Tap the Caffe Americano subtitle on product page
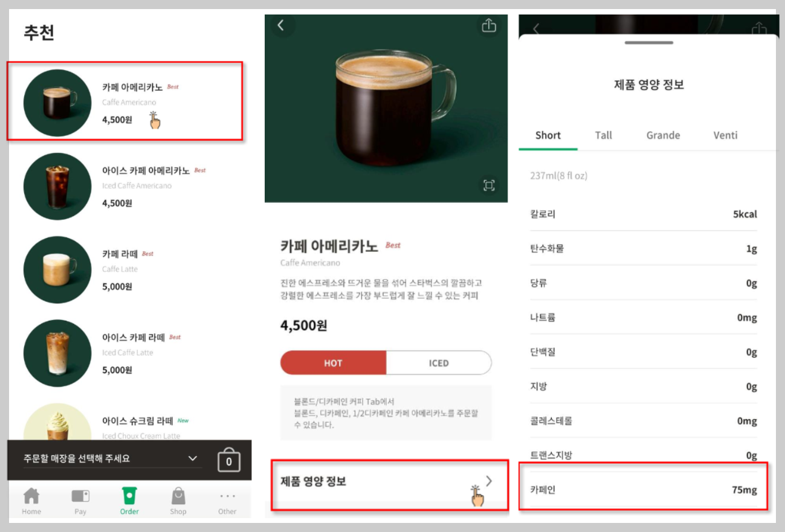The width and height of the screenshot is (785, 532). pyautogui.click(x=310, y=263)
